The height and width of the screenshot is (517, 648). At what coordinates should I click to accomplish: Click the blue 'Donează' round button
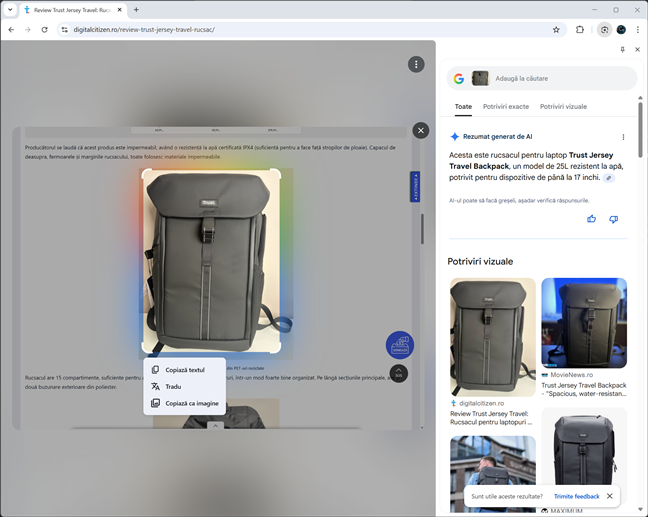(x=400, y=345)
